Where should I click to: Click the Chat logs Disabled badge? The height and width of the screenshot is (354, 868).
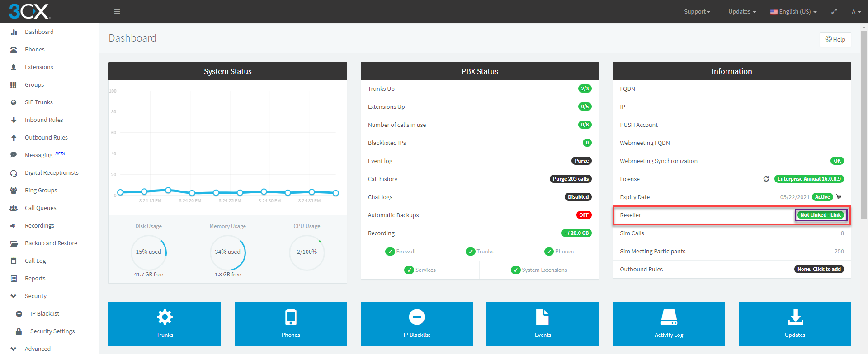point(578,197)
